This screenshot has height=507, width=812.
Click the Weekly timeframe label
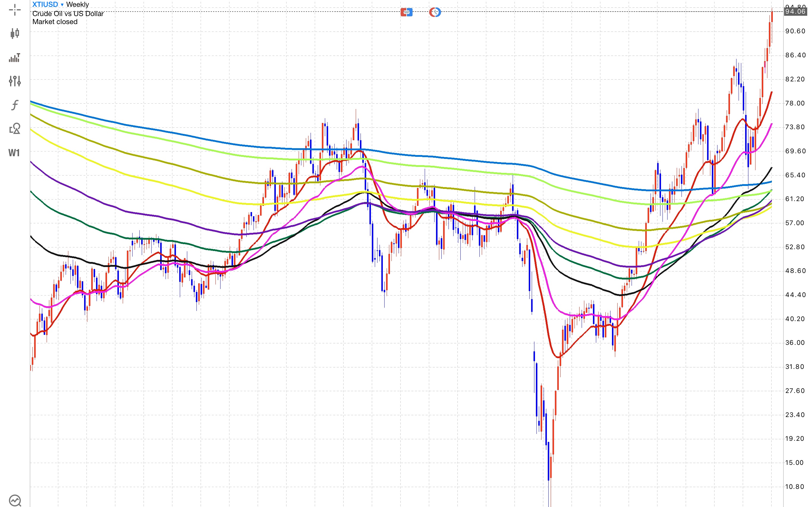[78, 4]
